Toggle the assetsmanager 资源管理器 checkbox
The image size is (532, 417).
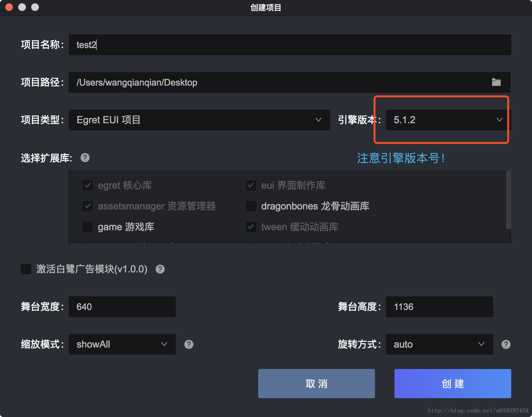tap(88, 206)
